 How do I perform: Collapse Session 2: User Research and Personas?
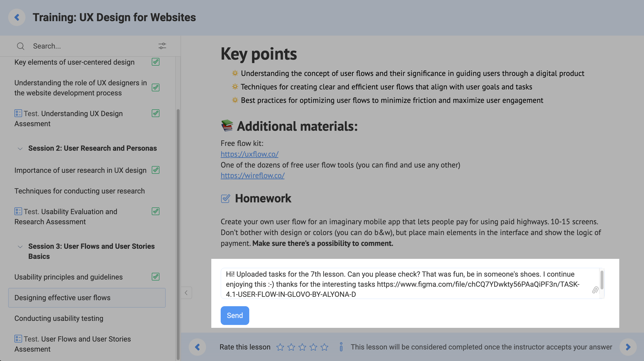tap(20, 149)
